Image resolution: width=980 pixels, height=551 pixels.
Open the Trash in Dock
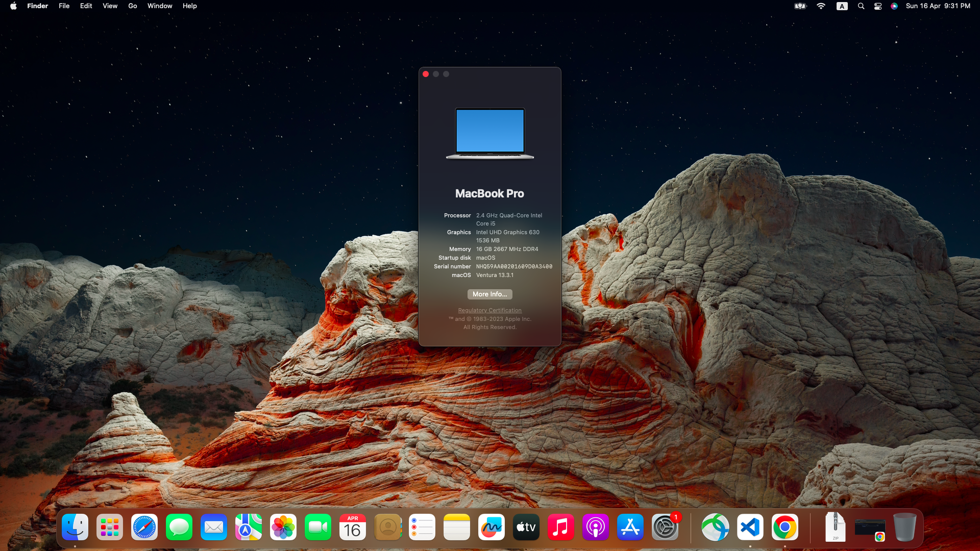click(x=905, y=527)
